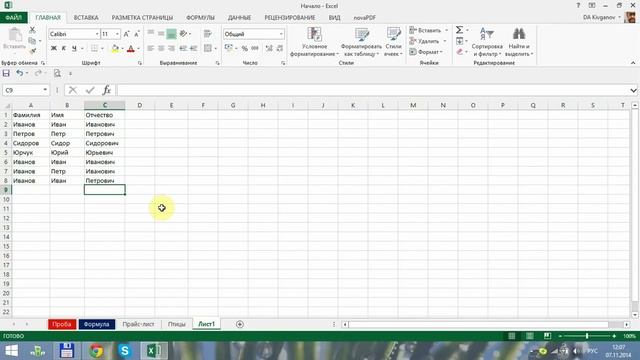
Task: Click the AutoSum sigma icon
Action: tap(460, 30)
